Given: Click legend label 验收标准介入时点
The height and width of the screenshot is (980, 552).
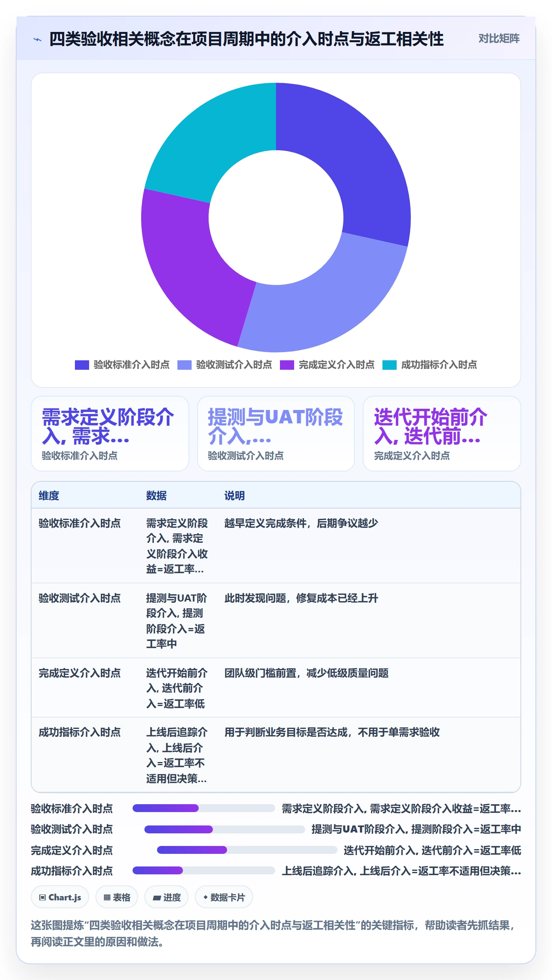Looking at the screenshot, I should [x=131, y=365].
